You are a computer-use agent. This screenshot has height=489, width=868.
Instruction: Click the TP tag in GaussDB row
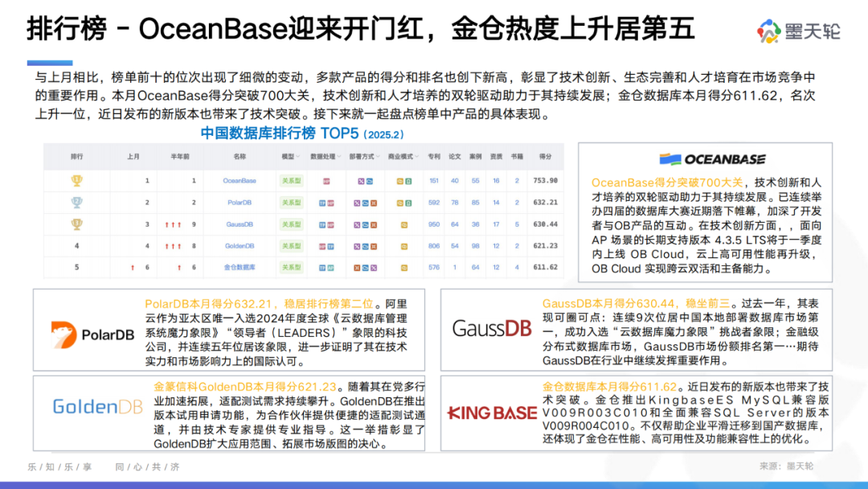pyautogui.click(x=322, y=225)
